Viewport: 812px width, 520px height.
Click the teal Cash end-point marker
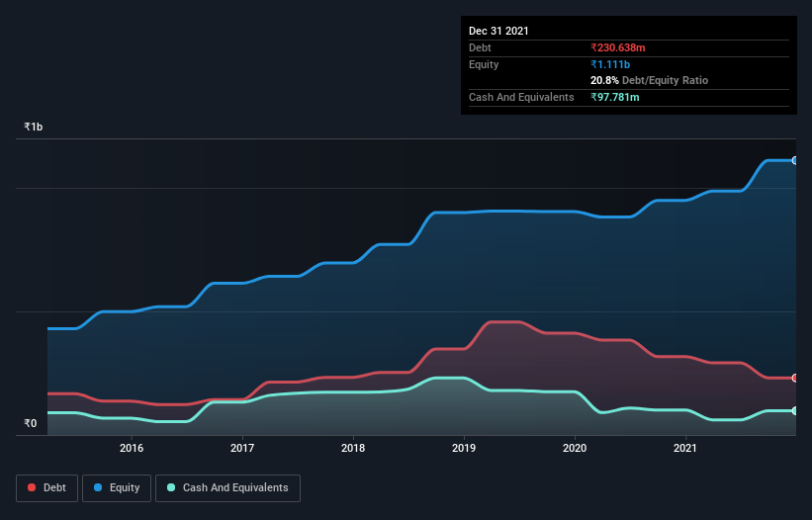(795, 411)
